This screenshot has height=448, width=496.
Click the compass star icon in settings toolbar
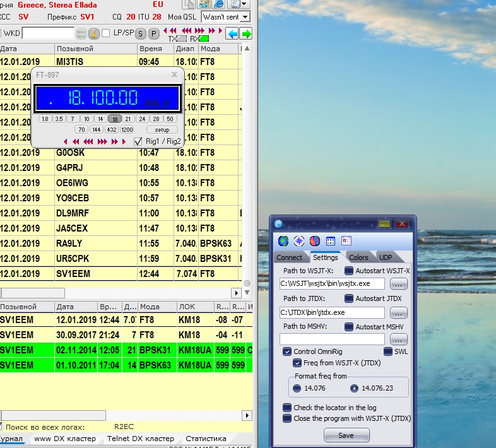tap(298, 240)
